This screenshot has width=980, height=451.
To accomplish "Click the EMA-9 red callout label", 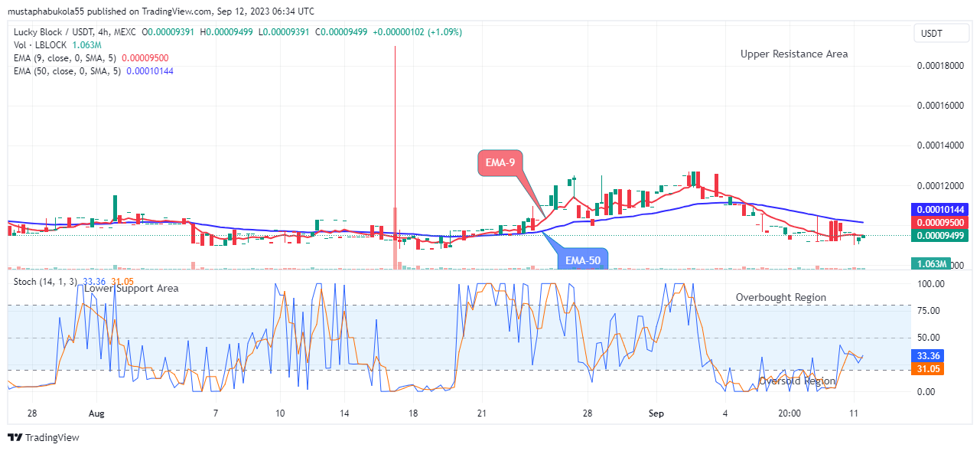I will [501, 162].
